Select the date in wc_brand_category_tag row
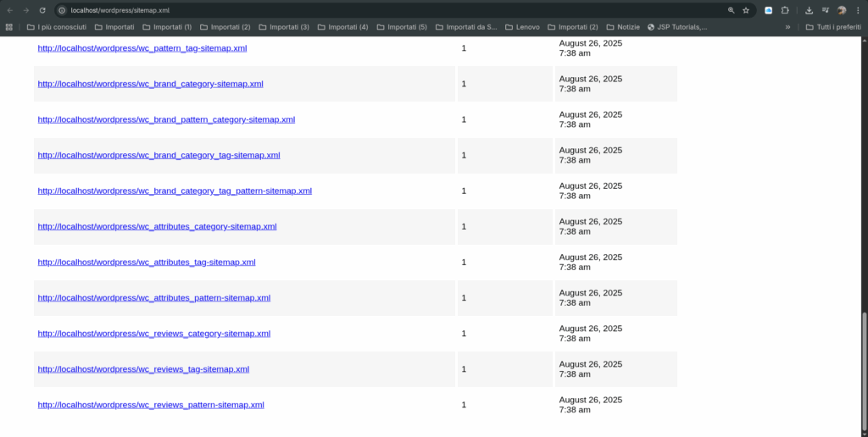 point(591,156)
